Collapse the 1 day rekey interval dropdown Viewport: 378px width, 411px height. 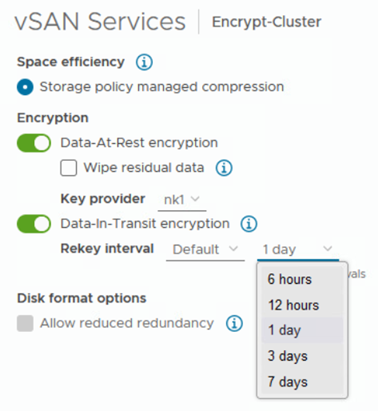(298, 250)
